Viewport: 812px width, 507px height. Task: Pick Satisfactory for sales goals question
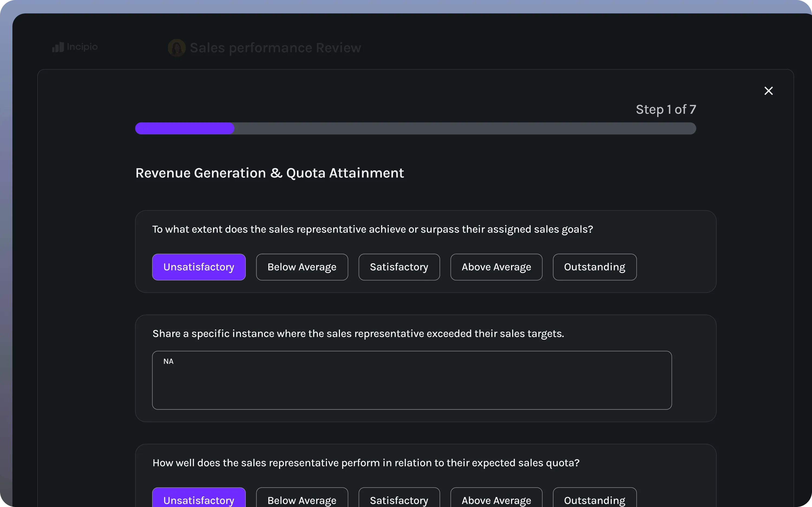399,267
